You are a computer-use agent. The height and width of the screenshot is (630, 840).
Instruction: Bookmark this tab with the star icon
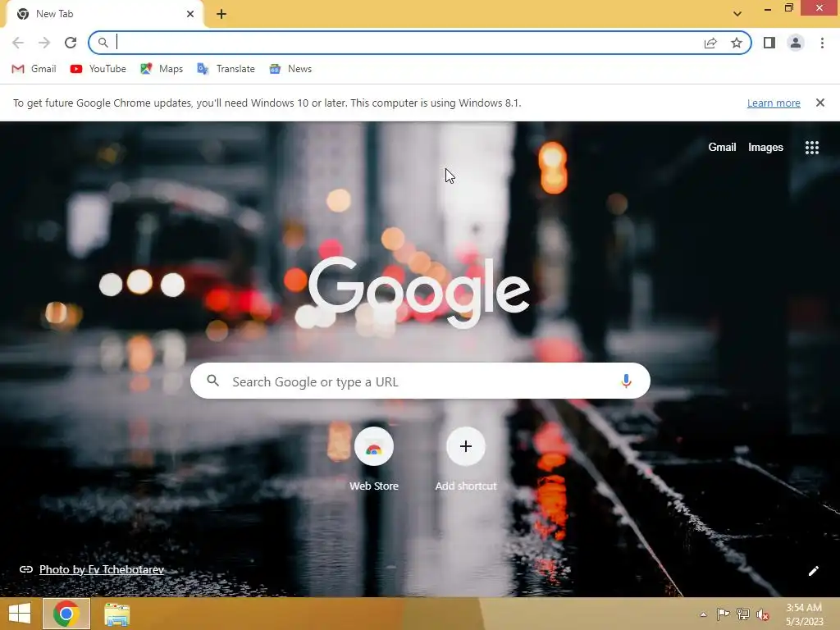tap(737, 43)
